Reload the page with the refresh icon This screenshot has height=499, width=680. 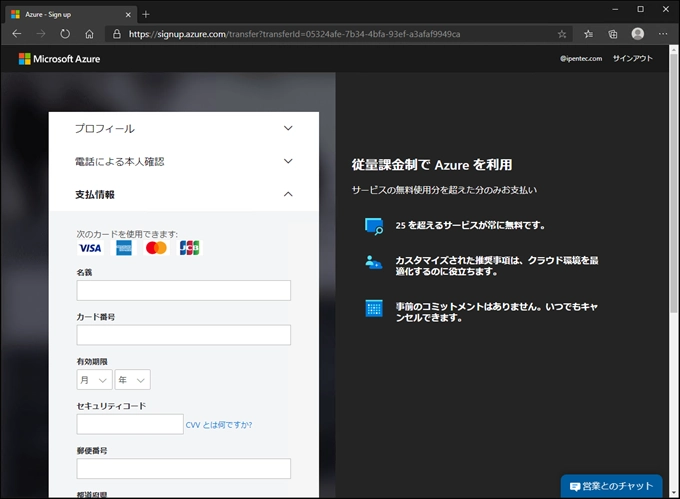click(65, 34)
